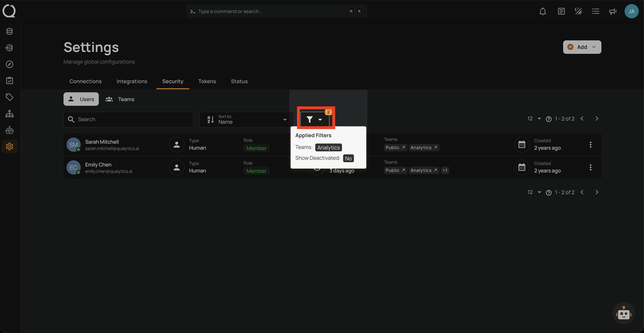Click the bottom pagination help icon
The width and height of the screenshot is (644, 333).
point(549,193)
